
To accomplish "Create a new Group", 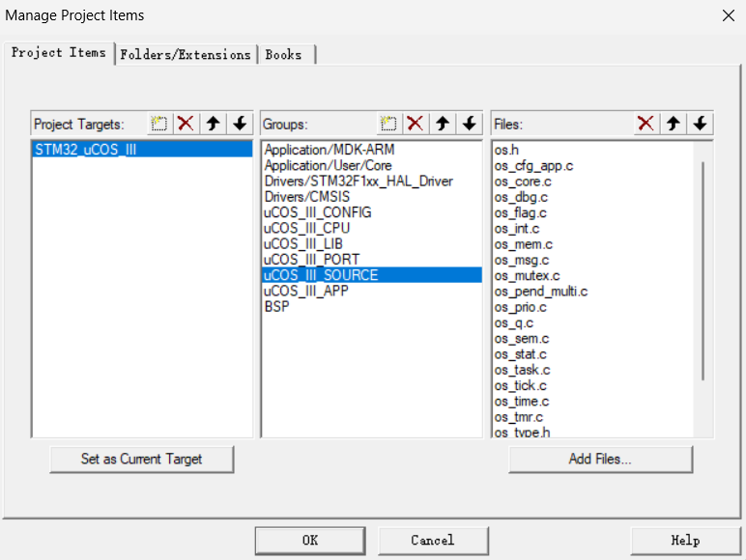I will click(388, 125).
